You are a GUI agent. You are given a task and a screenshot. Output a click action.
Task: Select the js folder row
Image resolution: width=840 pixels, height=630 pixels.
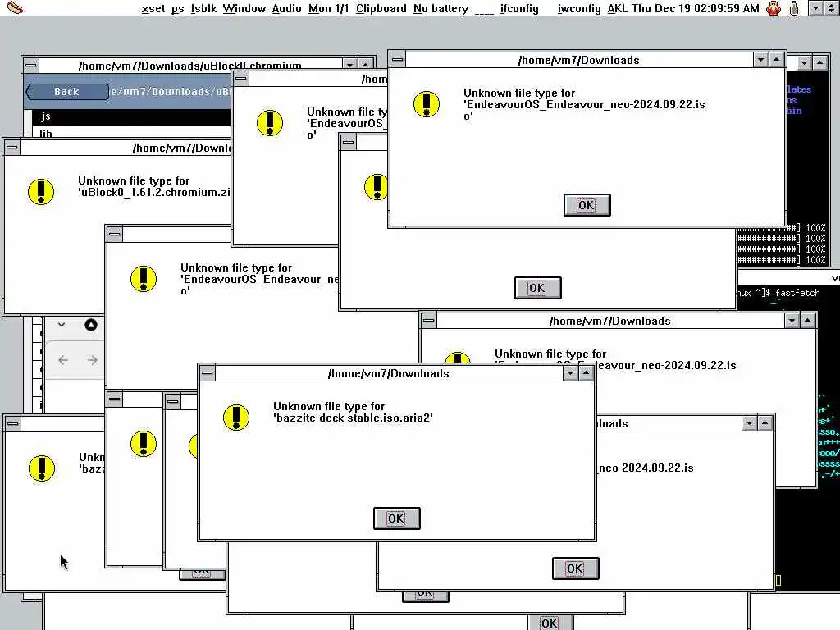click(x=132, y=116)
